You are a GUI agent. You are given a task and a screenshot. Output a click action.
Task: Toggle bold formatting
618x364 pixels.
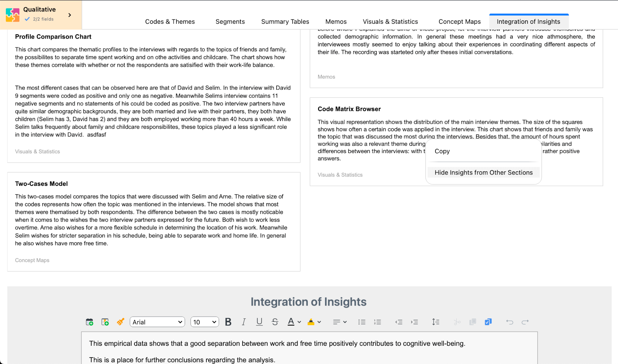228,322
